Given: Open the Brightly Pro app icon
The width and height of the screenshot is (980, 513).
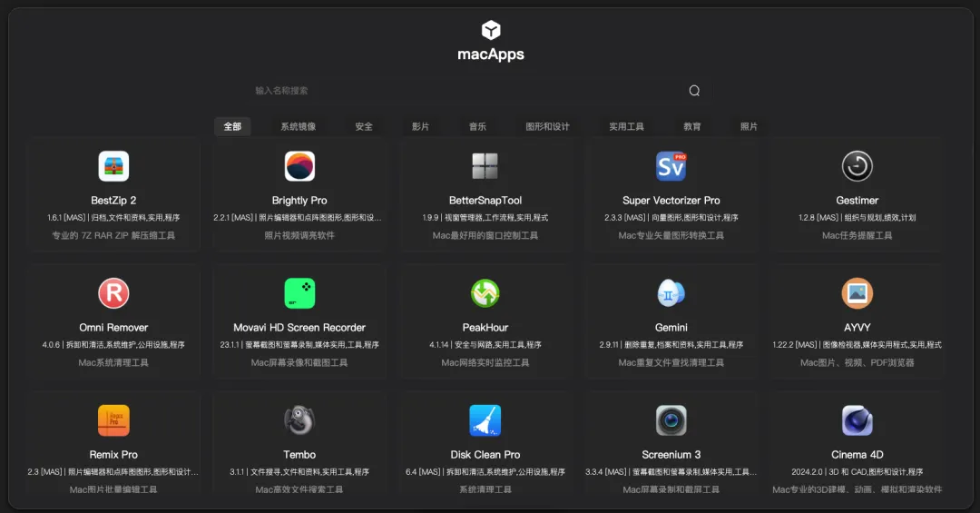Looking at the screenshot, I should 299,166.
